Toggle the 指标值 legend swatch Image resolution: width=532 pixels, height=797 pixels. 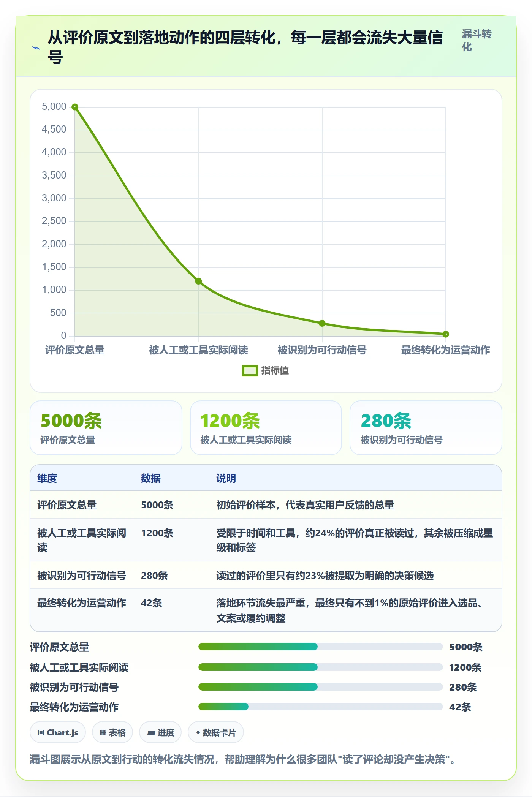(x=250, y=371)
